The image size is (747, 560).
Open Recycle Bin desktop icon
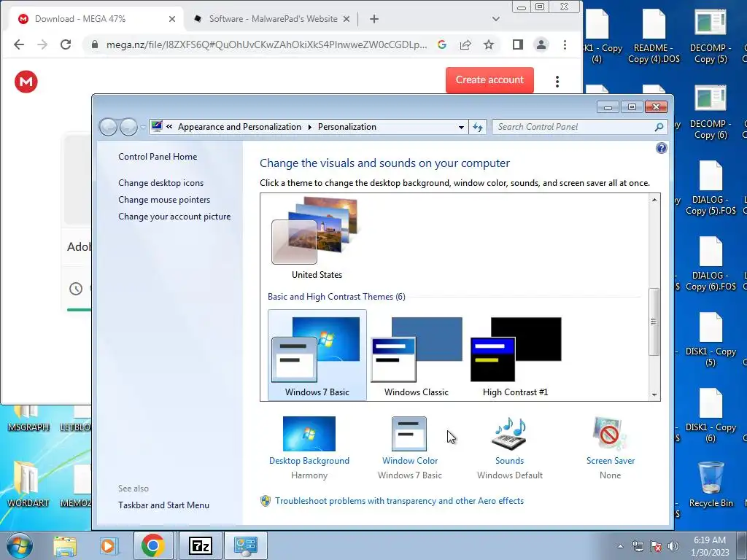pos(711,484)
